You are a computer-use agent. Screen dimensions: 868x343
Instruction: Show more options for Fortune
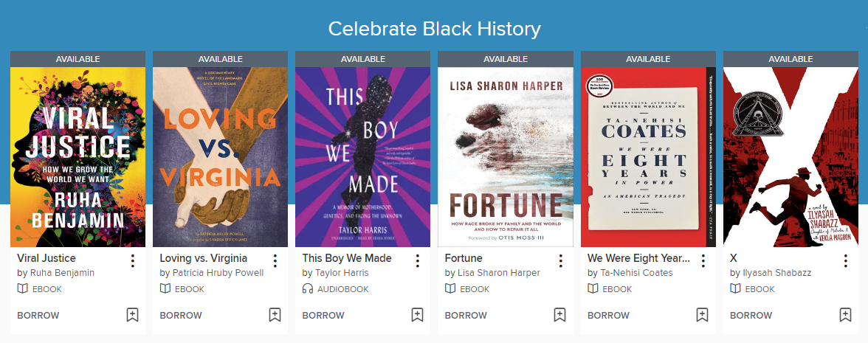coord(560,260)
